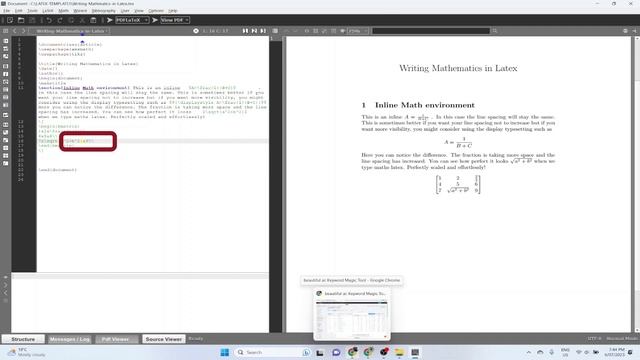Click the Open file folder icon
640x360 pixels.
click(21, 20)
